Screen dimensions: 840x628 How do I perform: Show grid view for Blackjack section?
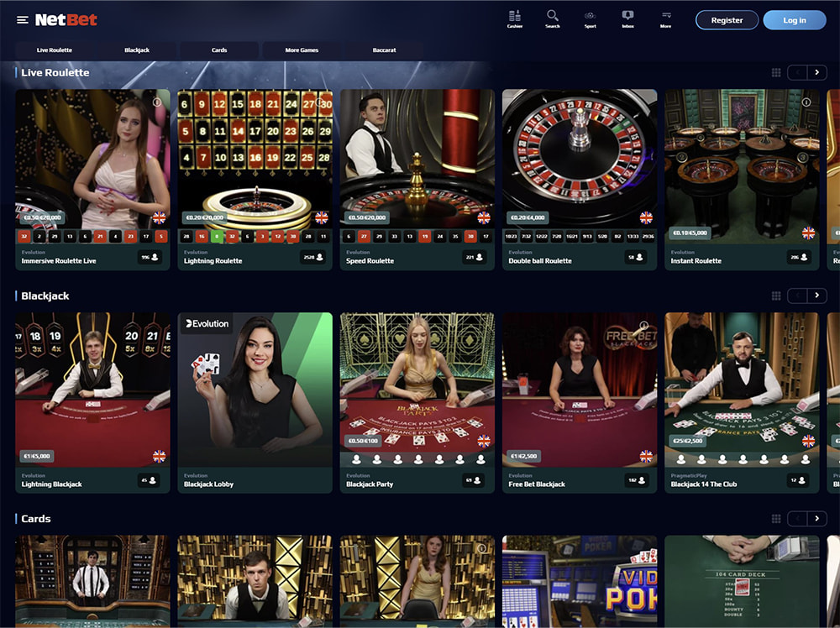pos(775,296)
